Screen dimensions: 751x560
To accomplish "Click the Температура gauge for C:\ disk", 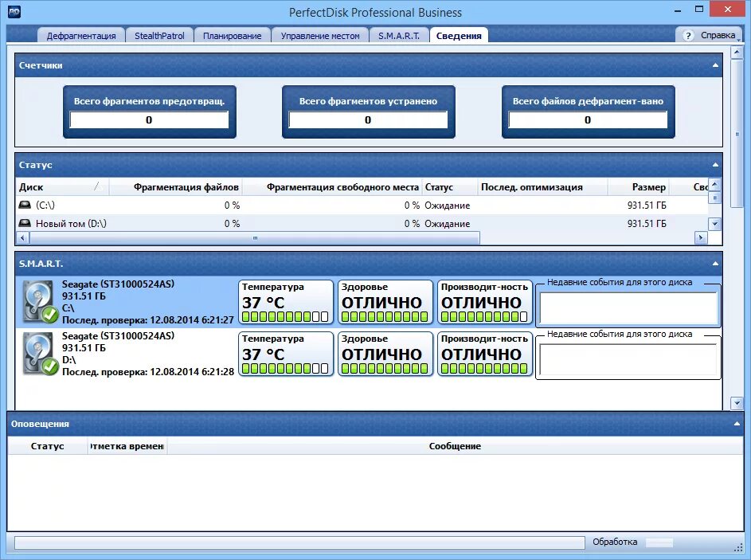I will click(285, 302).
